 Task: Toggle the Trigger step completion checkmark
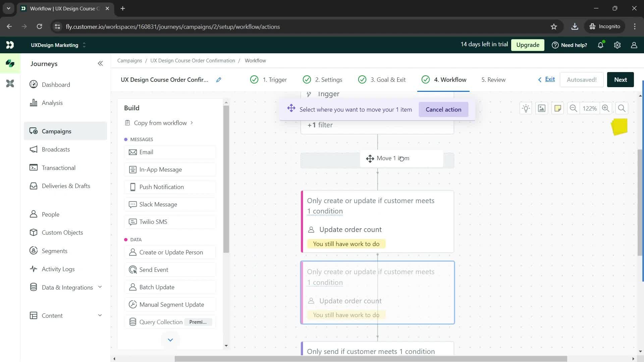coord(254,79)
